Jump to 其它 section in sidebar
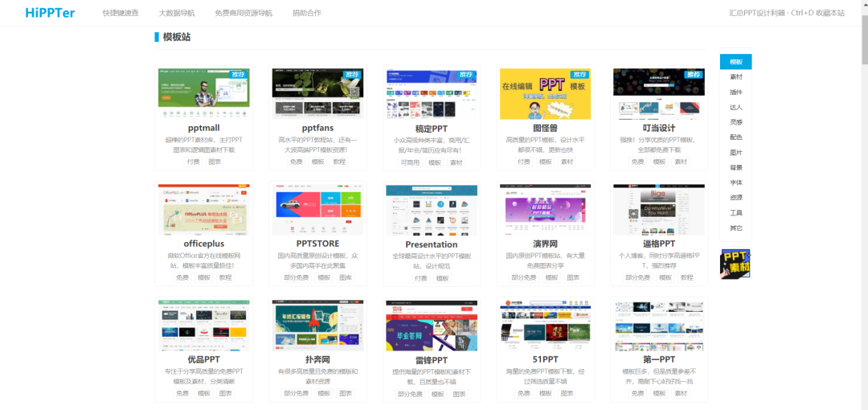The height and width of the screenshot is (410, 868). click(x=735, y=228)
